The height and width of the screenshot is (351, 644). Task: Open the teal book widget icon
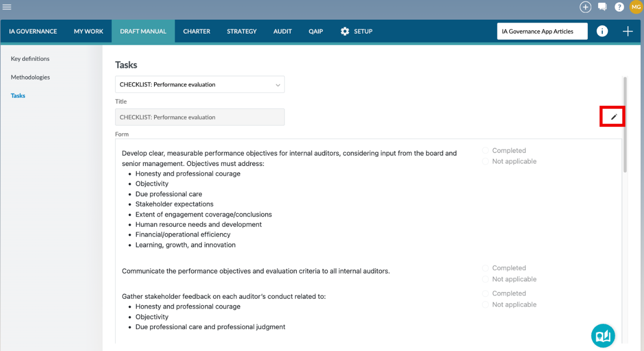[603, 336]
